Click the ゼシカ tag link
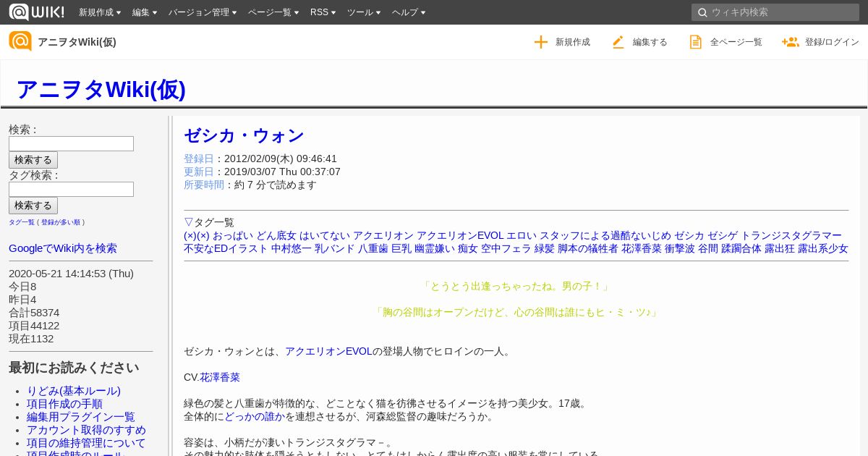Screen dimensions: 868x456 coord(689,235)
